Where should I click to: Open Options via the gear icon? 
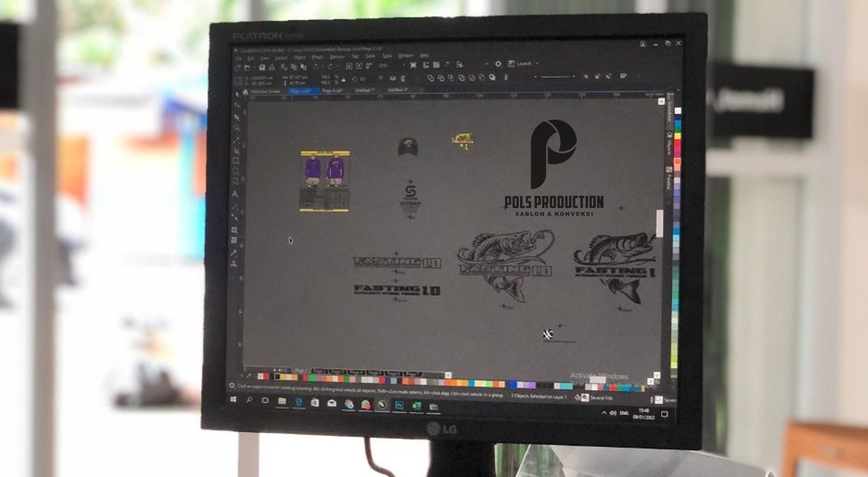[x=498, y=64]
